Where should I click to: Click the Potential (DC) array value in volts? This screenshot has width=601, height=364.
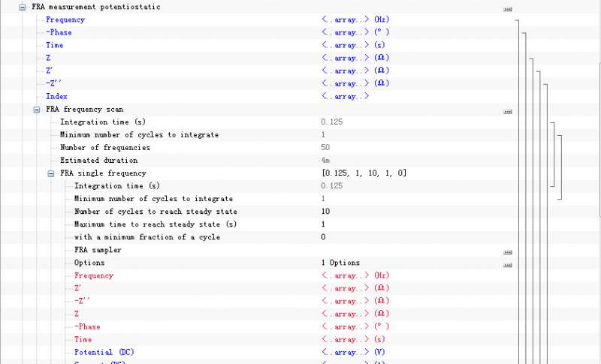[355, 352]
